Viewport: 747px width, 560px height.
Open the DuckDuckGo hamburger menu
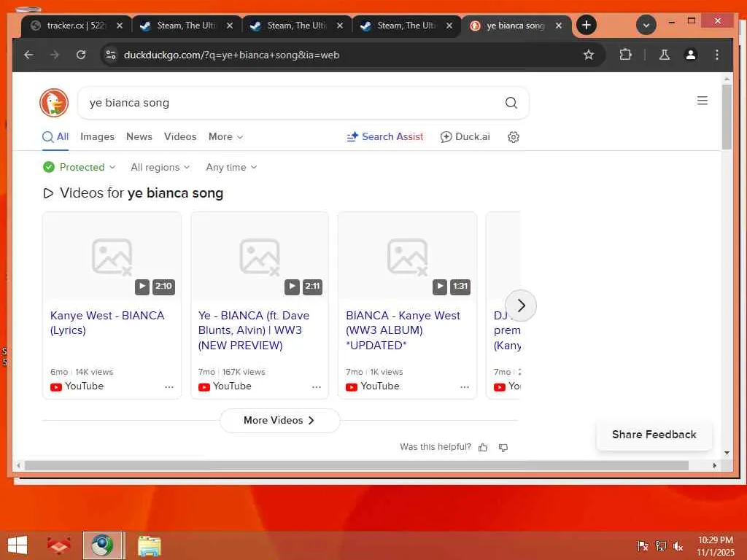click(x=703, y=101)
